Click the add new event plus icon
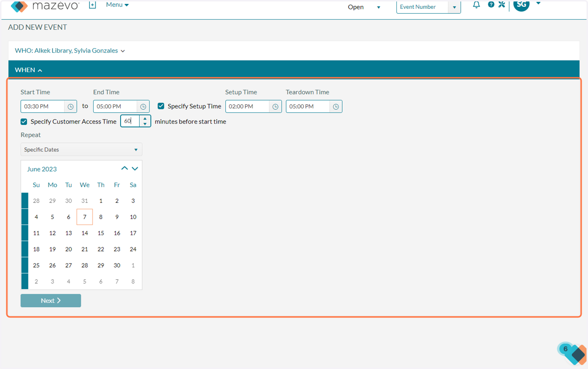Viewport: 588px width, 369px height. (92, 5)
